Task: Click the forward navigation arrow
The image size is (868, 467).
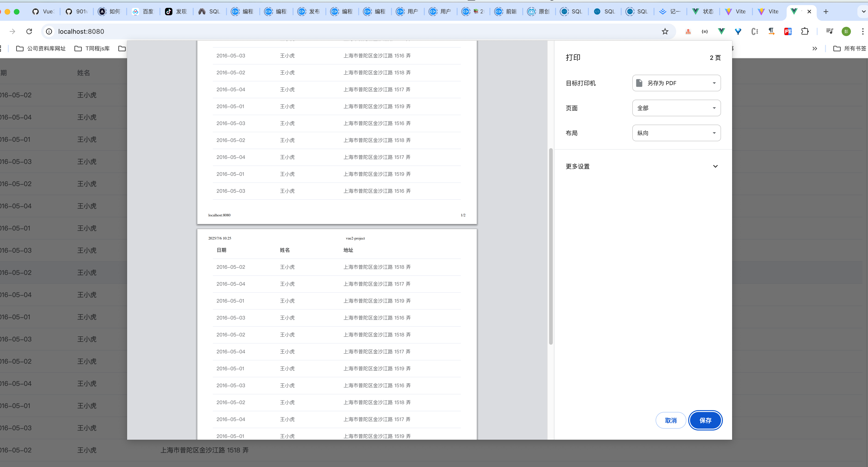Action: (x=12, y=31)
